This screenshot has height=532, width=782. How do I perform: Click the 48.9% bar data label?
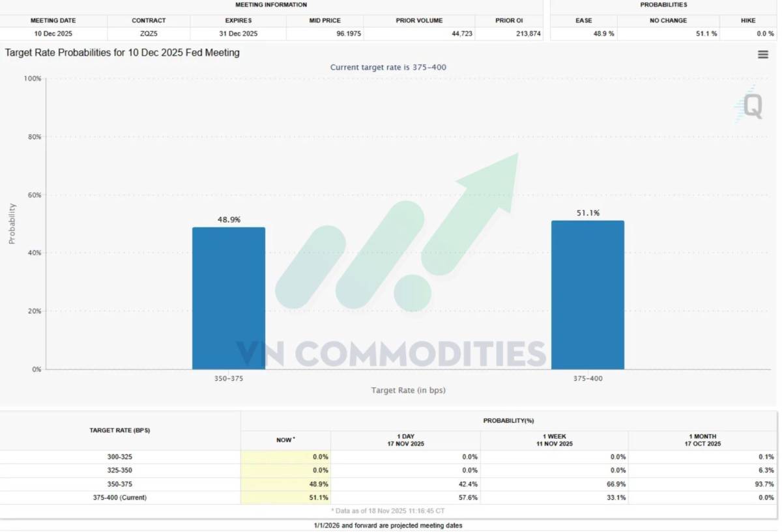pos(229,220)
